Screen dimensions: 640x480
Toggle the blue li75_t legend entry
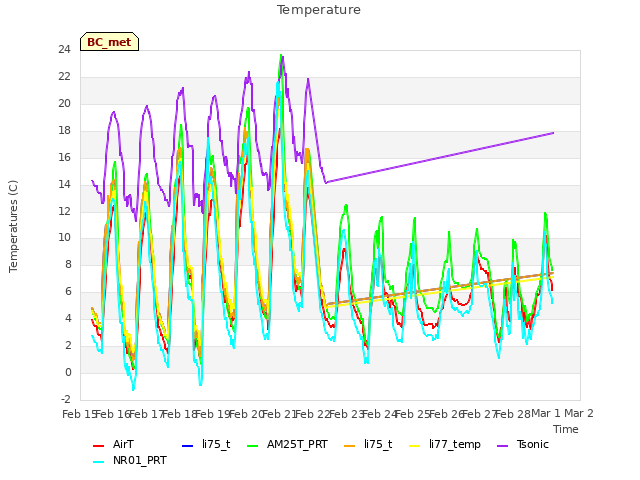tap(206, 444)
